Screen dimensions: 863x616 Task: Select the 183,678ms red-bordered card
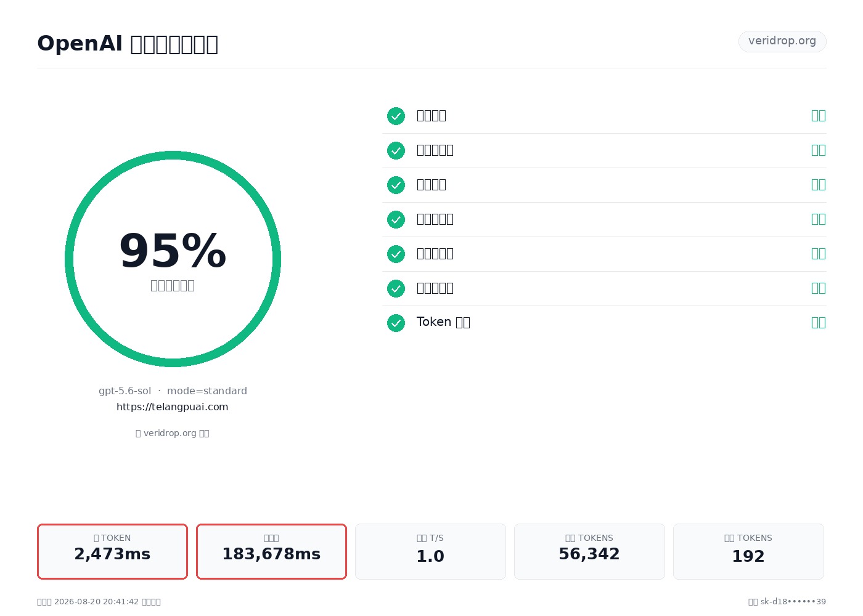point(271,551)
